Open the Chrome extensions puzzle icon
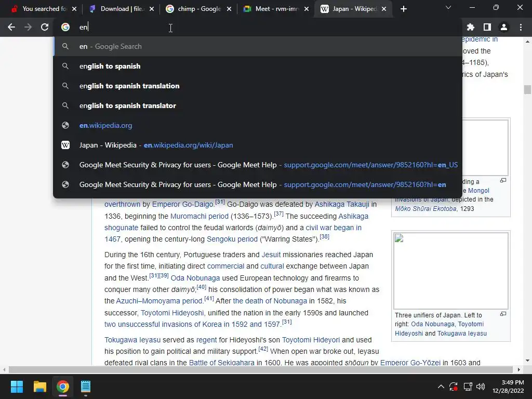 tap(470, 27)
